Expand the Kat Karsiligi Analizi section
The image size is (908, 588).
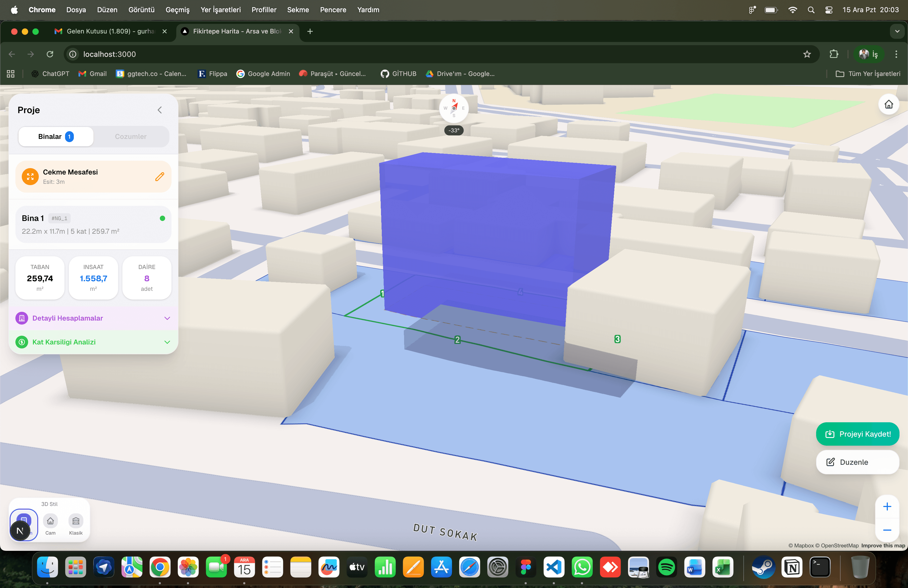tap(167, 342)
